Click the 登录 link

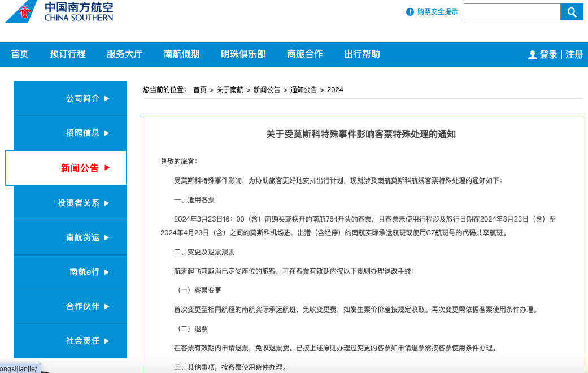(x=548, y=55)
